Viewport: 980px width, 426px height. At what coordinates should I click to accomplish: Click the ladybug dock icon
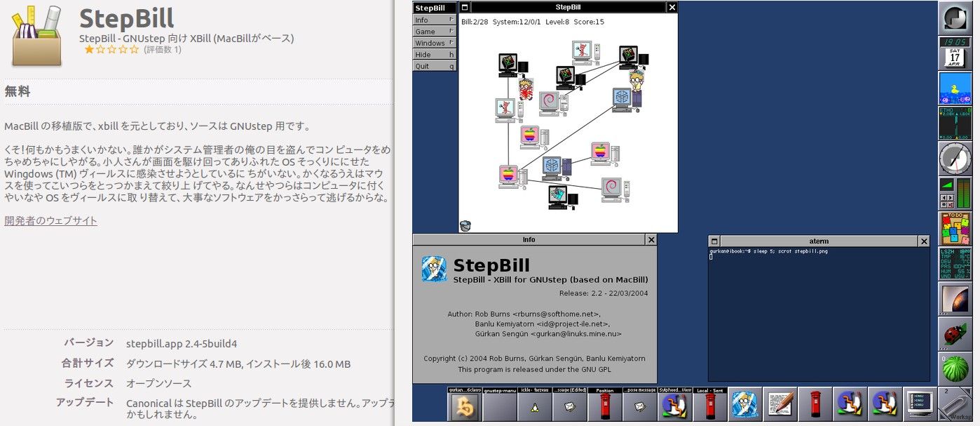click(955, 333)
